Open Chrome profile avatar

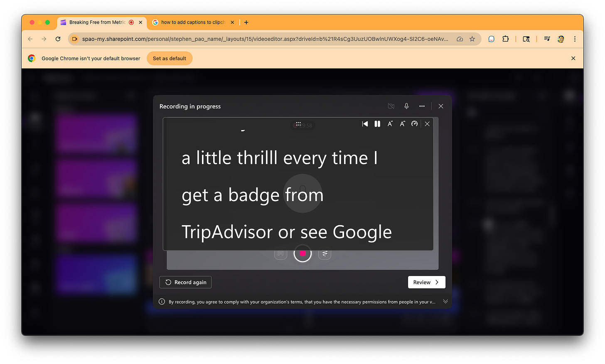pyautogui.click(x=561, y=39)
